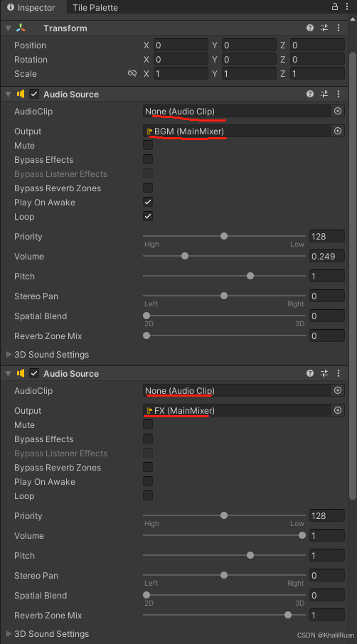Open Transform component more options menu
The height and width of the screenshot is (644, 357).
[339, 28]
